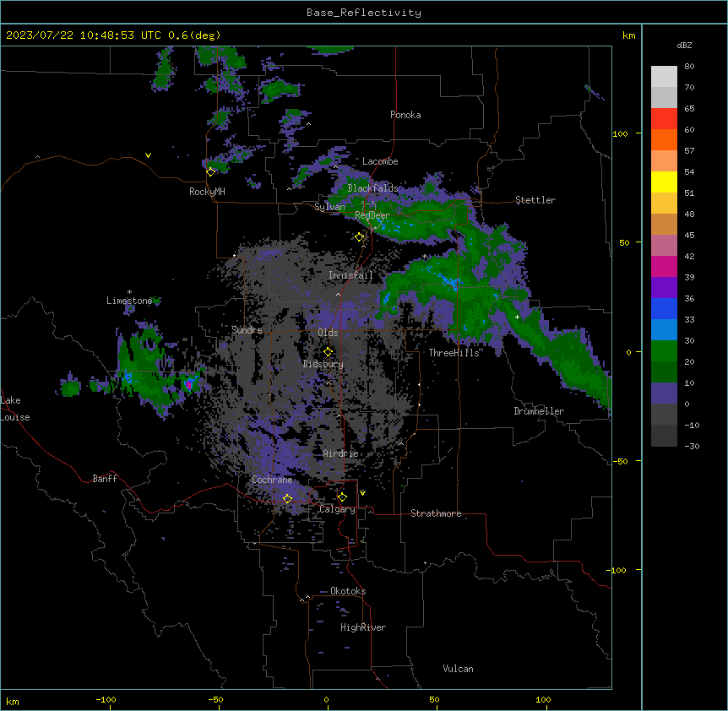Click the Drumheller label
Screen dimensions: 728x711
click(539, 411)
